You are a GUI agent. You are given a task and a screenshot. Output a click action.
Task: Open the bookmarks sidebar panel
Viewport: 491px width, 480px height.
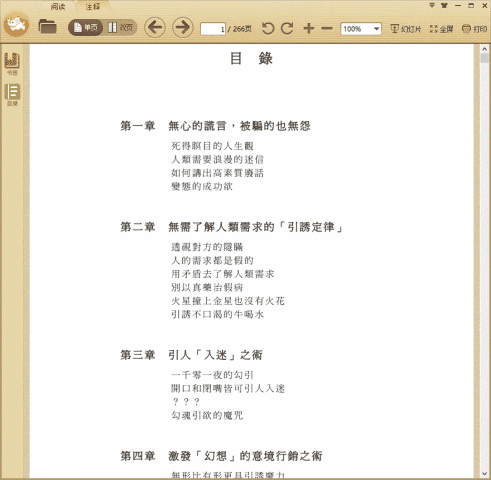12,63
